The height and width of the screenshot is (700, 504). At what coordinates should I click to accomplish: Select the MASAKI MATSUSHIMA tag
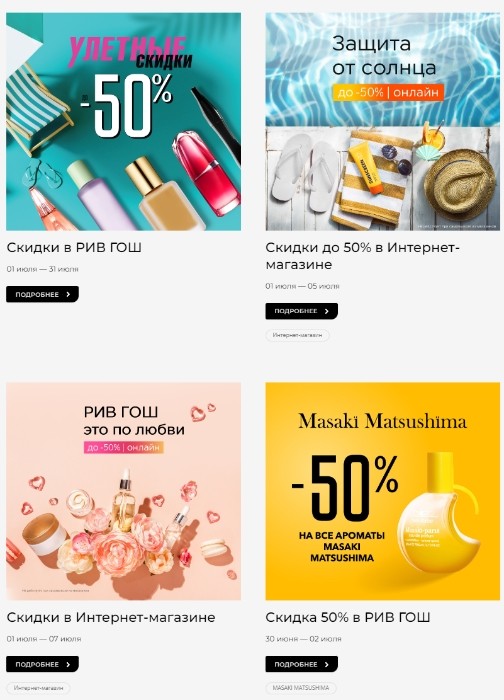pos(301,688)
